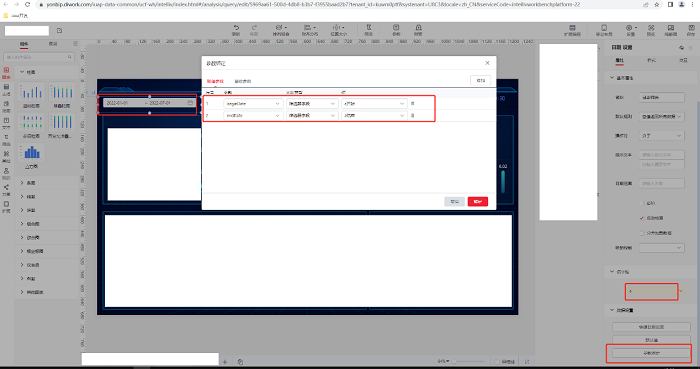Toggle the checked red checkbox in settings panel
Viewport: 700px width, 369px height.
click(642, 218)
